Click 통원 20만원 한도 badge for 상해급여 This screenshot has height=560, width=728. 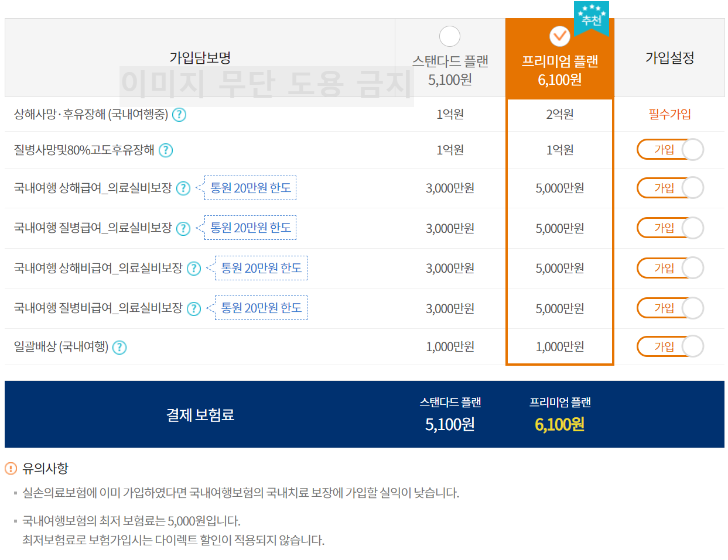click(x=250, y=188)
